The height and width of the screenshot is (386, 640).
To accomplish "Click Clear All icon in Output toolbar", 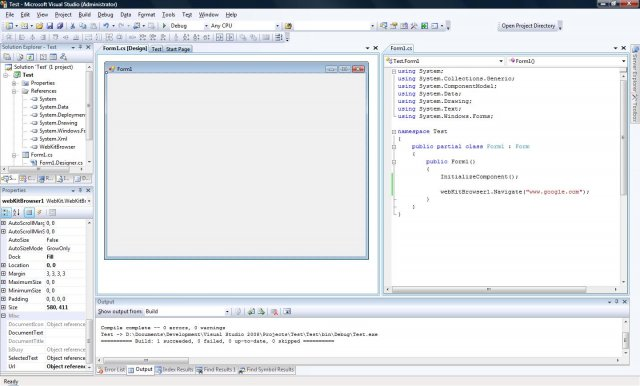I will pyautogui.click(x=275, y=312).
